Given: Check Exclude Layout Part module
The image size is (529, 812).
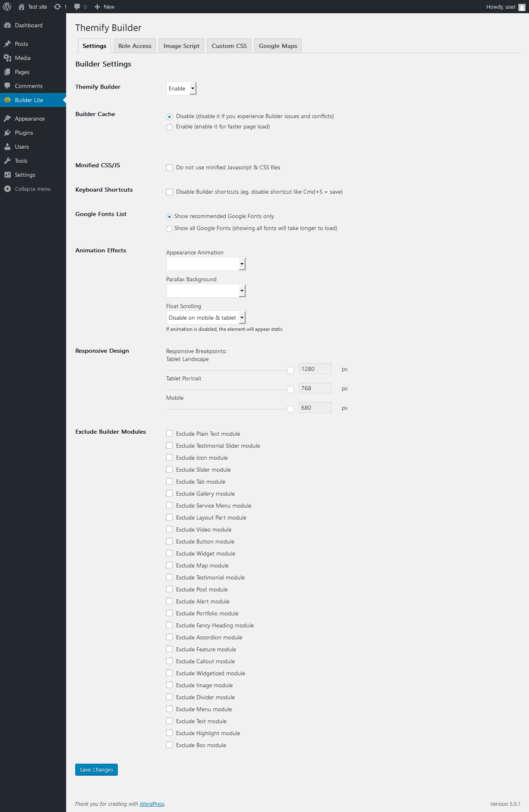Looking at the screenshot, I should (x=169, y=517).
